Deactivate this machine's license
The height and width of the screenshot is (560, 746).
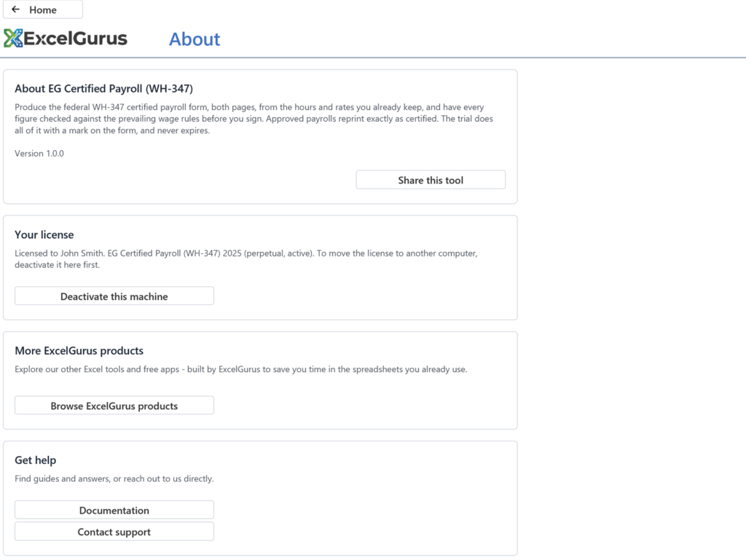[x=114, y=296]
